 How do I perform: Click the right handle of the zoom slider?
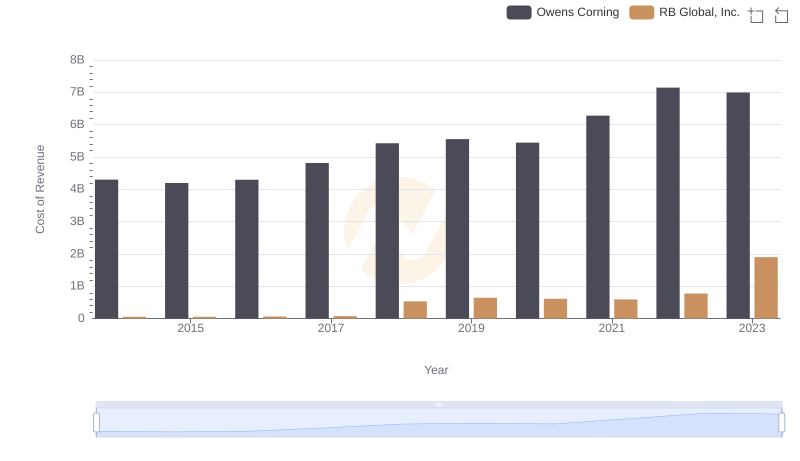782,422
